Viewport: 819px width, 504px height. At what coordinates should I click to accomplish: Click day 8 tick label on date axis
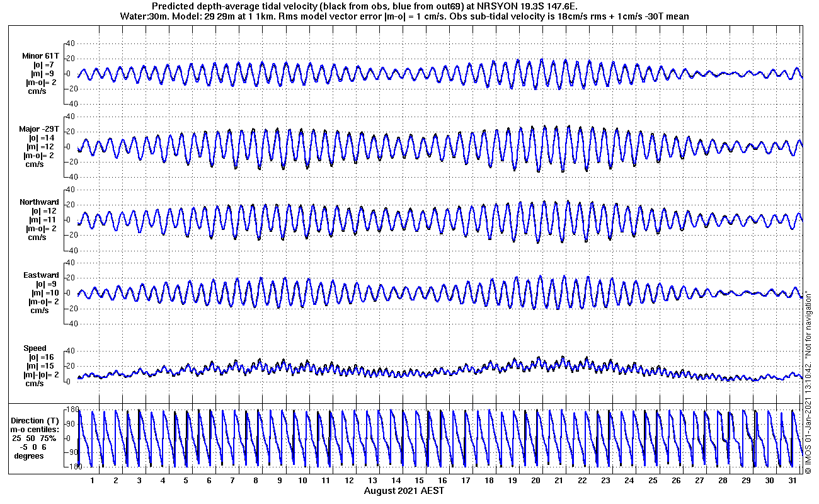pyautogui.click(x=256, y=480)
